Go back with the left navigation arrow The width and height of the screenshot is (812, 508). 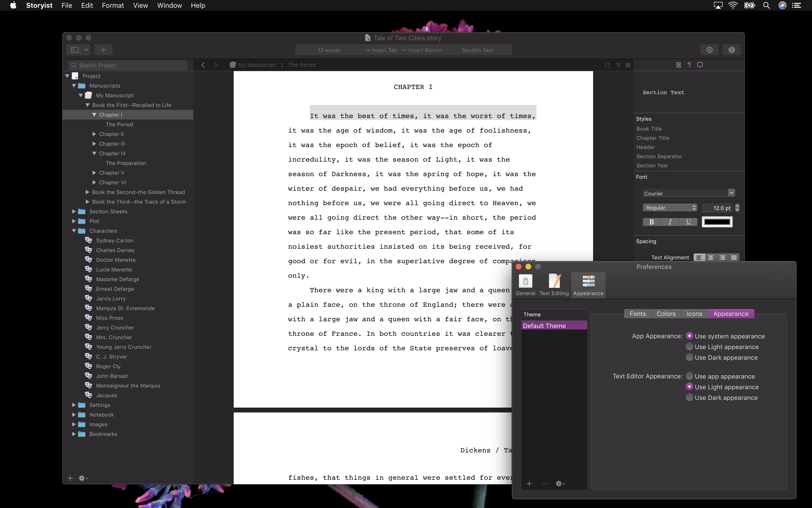tap(203, 65)
